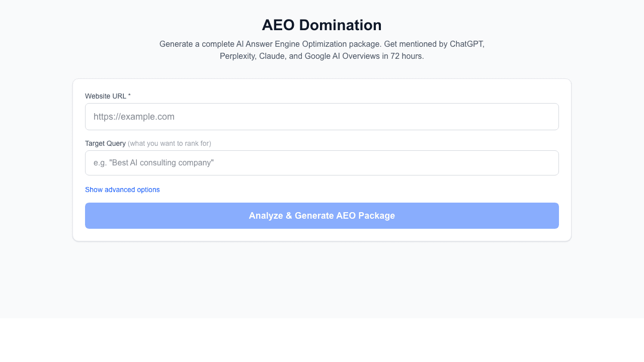Click the Analyze & Generate AEO Package button
This screenshot has width=644, height=362.
[x=321, y=215]
